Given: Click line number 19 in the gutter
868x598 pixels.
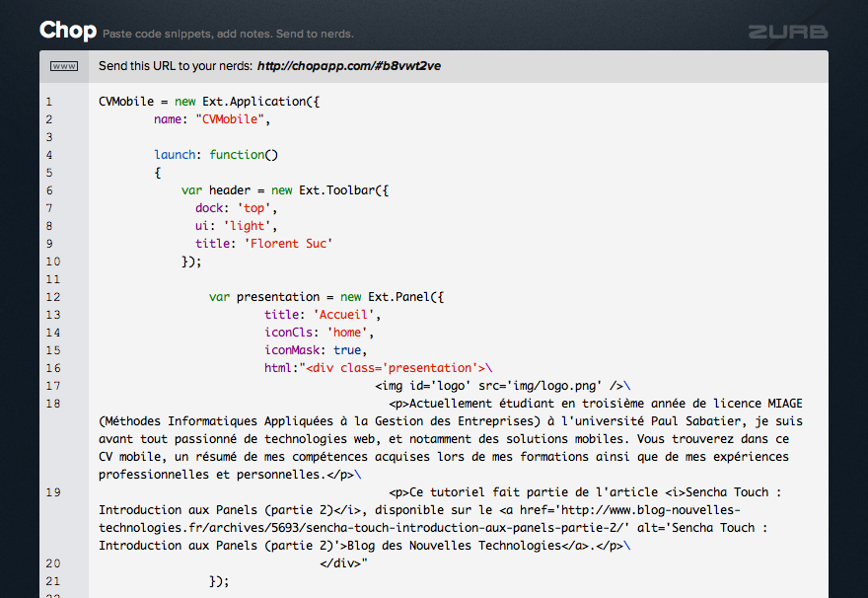Looking at the screenshot, I should (x=52, y=492).
